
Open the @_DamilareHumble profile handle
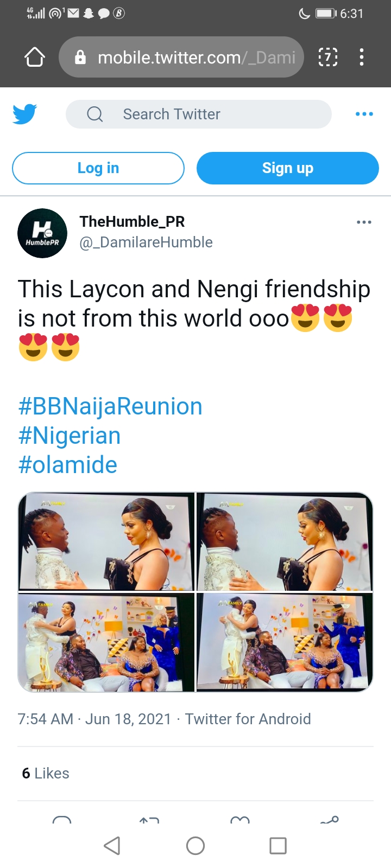point(146,242)
